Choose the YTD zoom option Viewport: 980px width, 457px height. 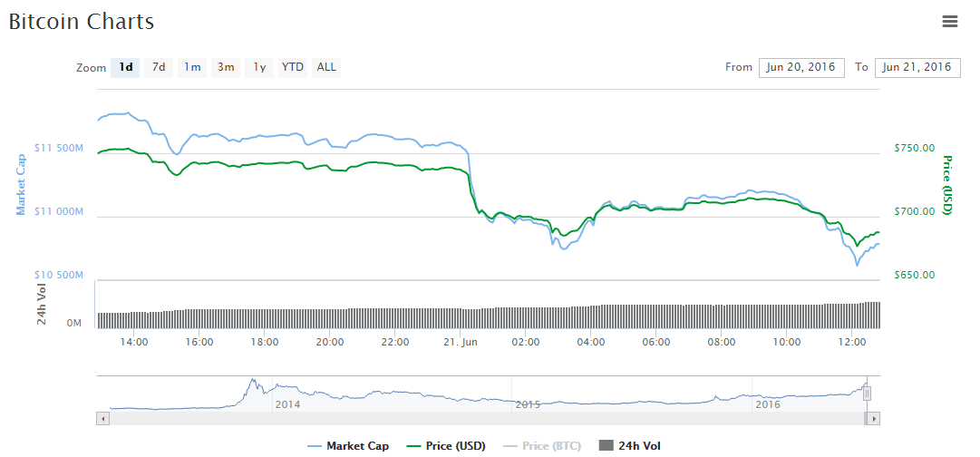293,67
